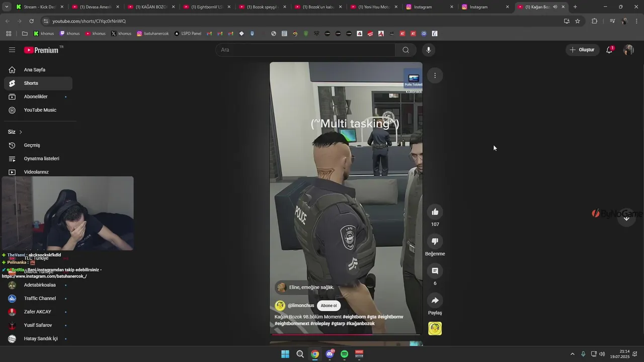Seek on the Short's red progress bar
Image resolution: width=644 pixels, height=362 pixels.
346,334
